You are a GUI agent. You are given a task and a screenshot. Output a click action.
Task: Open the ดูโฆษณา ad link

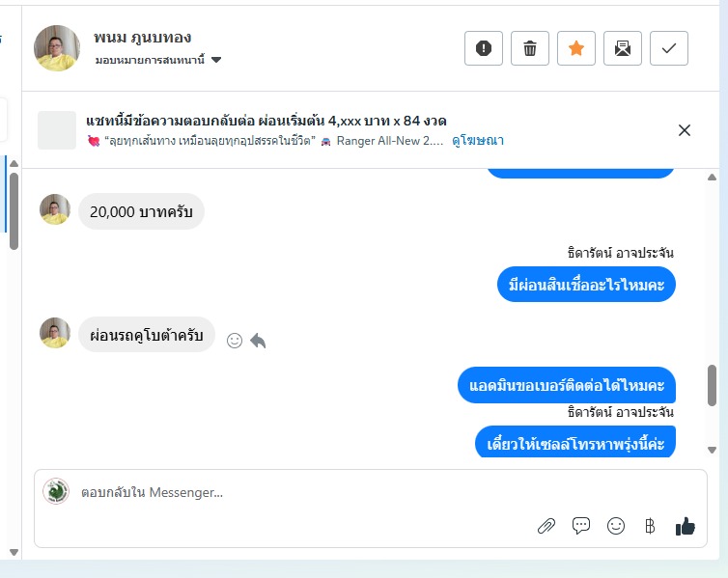478,141
